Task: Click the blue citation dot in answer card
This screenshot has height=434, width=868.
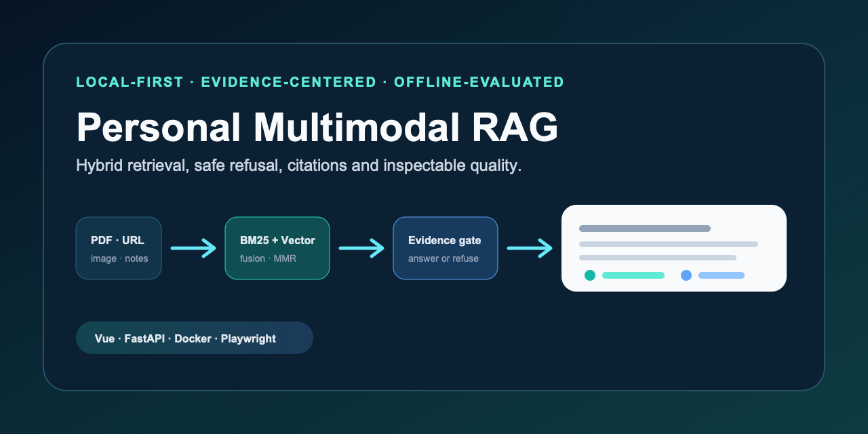Action: (686, 275)
